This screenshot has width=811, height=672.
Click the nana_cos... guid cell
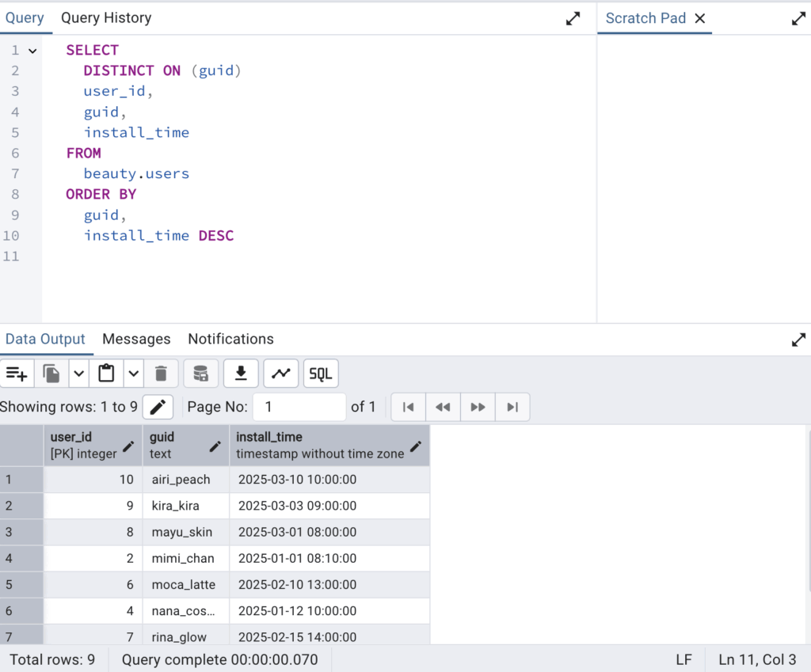pos(186,611)
